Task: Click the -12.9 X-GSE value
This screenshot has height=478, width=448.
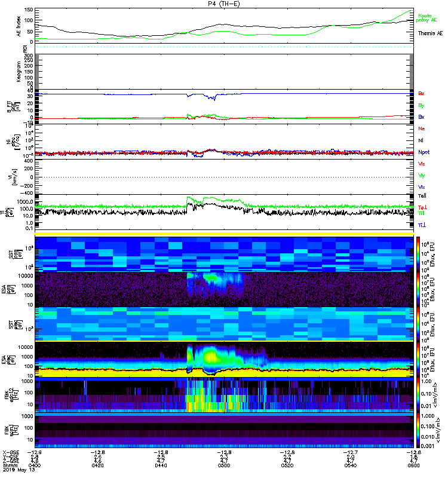Action: (35, 452)
